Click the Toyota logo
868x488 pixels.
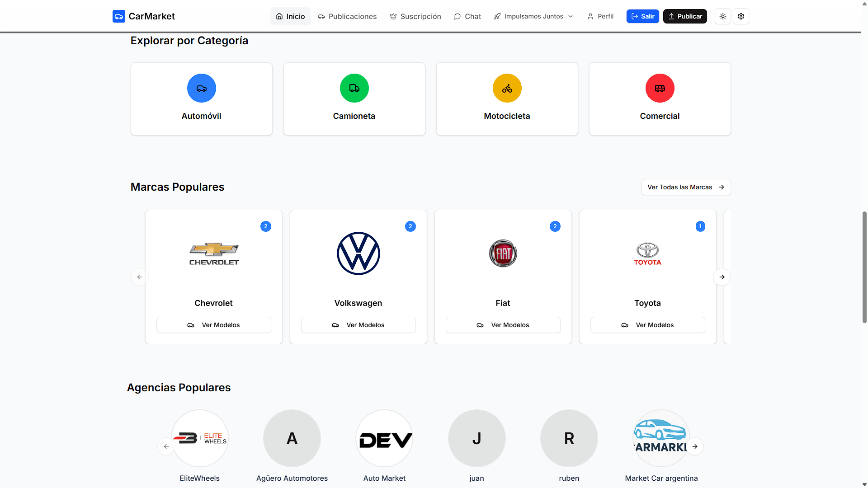[x=648, y=253]
